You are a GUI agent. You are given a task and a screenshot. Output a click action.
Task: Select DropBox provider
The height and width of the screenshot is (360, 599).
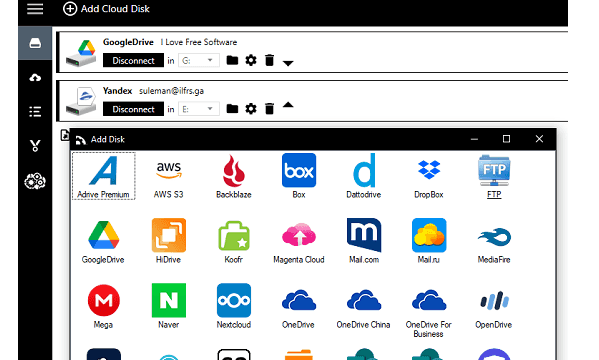429,176
